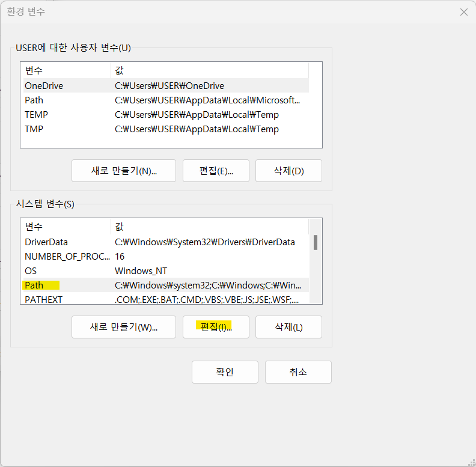Click the TMP value ending Local\Temp
Viewport: 476px width, 467px height.
click(197, 129)
